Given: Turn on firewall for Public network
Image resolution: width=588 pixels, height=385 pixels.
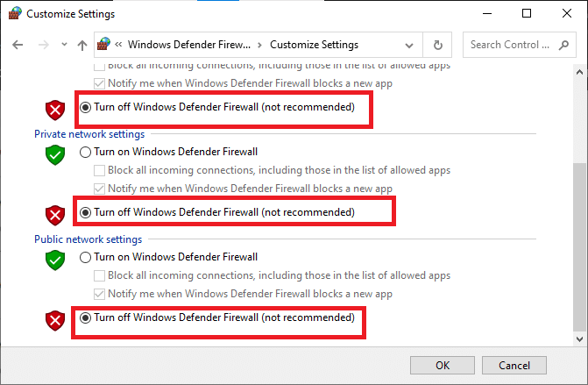Looking at the screenshot, I should pos(86,257).
